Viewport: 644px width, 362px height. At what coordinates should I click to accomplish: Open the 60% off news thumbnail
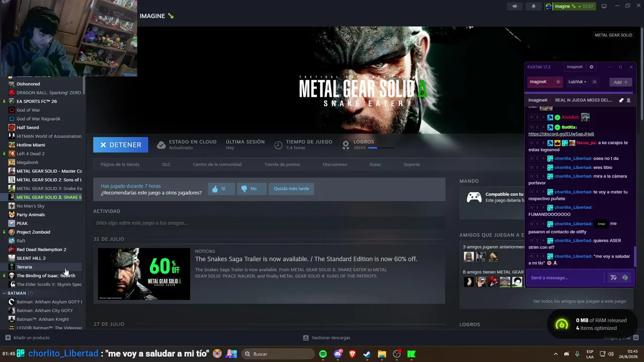(144, 274)
